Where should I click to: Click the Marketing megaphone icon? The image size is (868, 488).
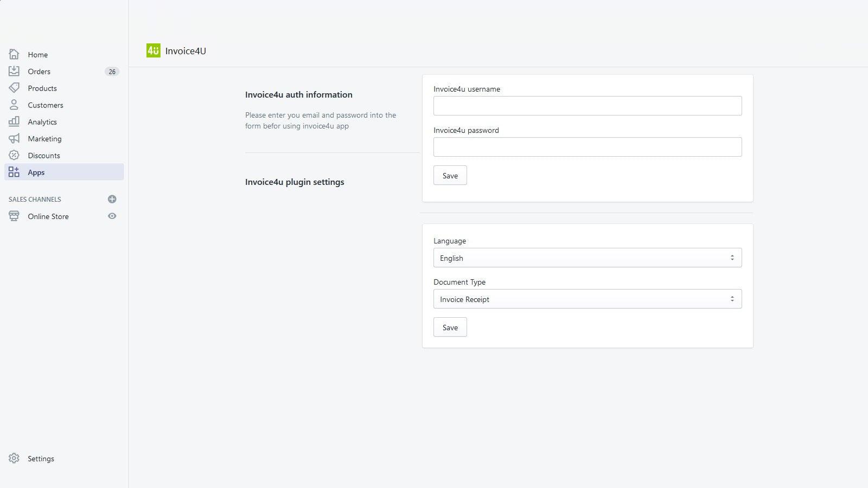tap(14, 138)
